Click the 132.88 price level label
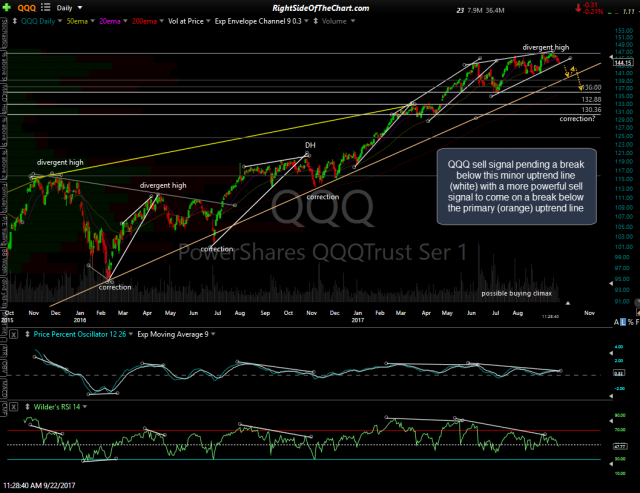 [x=591, y=100]
